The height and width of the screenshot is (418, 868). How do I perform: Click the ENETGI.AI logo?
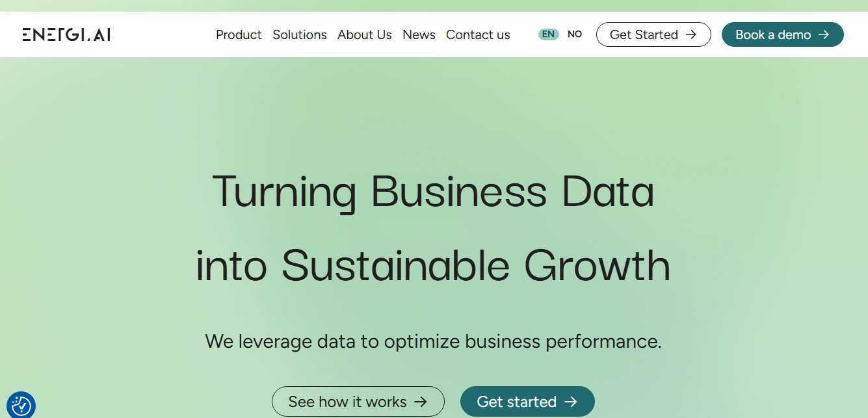tap(66, 34)
